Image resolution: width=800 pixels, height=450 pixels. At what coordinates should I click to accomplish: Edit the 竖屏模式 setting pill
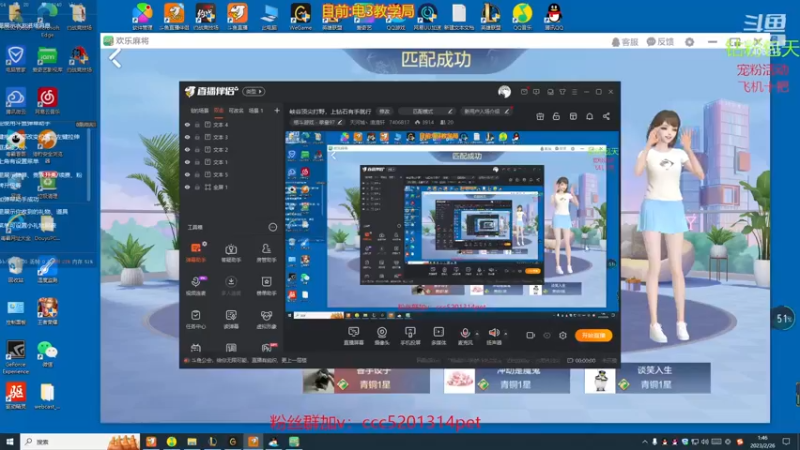[x=427, y=111]
